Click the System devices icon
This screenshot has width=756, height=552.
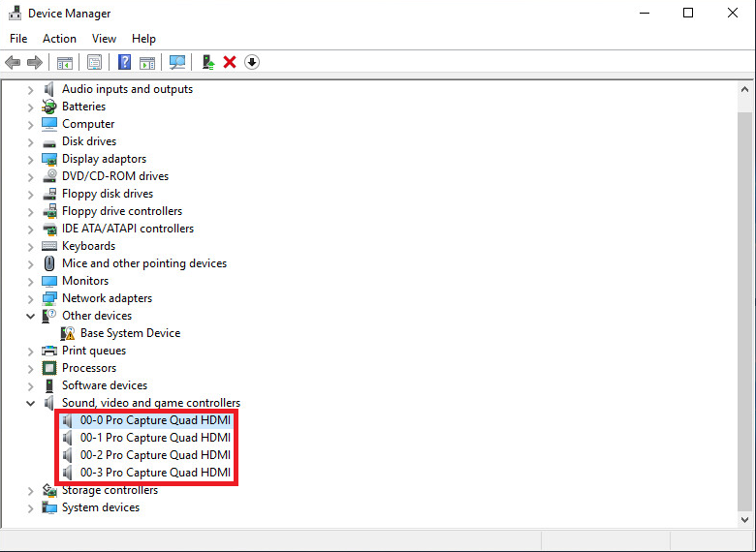[x=49, y=507]
